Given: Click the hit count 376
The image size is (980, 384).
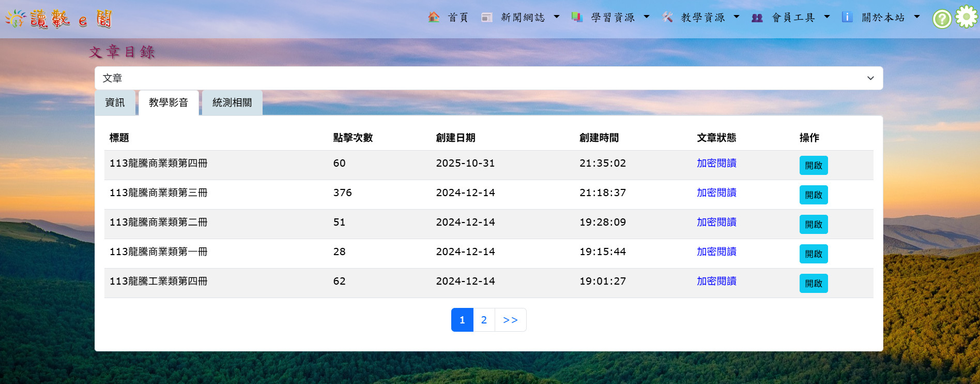Looking at the screenshot, I should click(x=342, y=193).
